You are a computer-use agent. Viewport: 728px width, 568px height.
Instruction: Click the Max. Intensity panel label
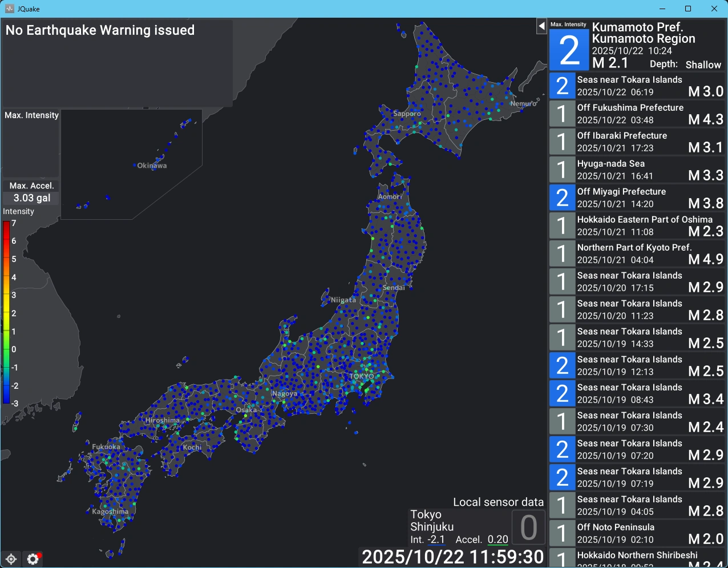coord(32,115)
